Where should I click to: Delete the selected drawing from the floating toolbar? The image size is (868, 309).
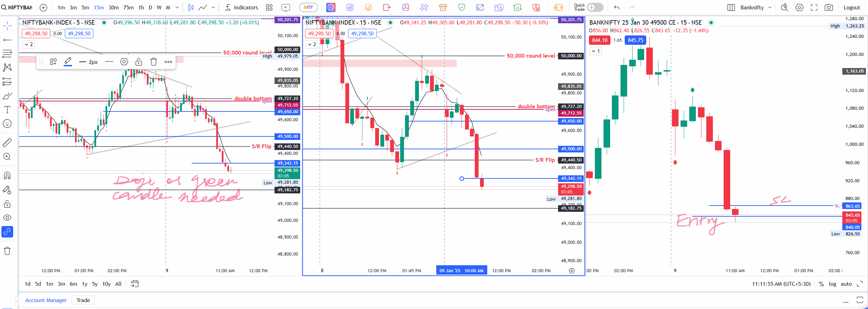click(x=154, y=62)
